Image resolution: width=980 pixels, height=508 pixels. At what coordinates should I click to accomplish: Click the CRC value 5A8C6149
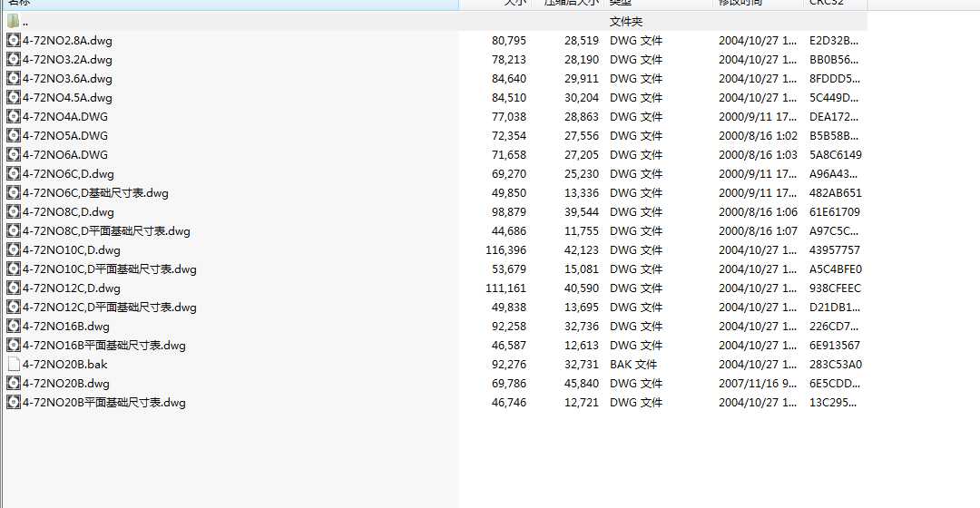tap(835, 155)
